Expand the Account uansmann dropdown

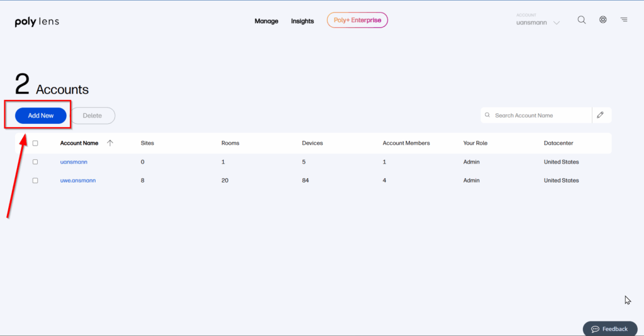coord(556,23)
